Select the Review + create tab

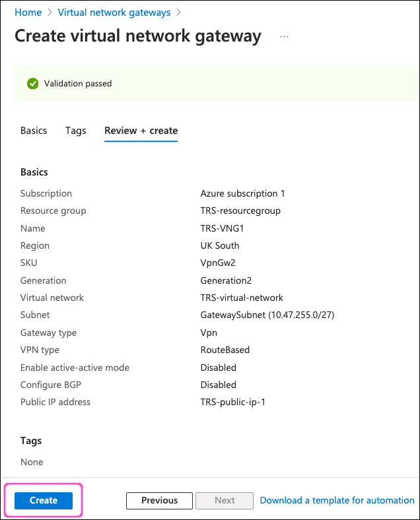click(141, 131)
